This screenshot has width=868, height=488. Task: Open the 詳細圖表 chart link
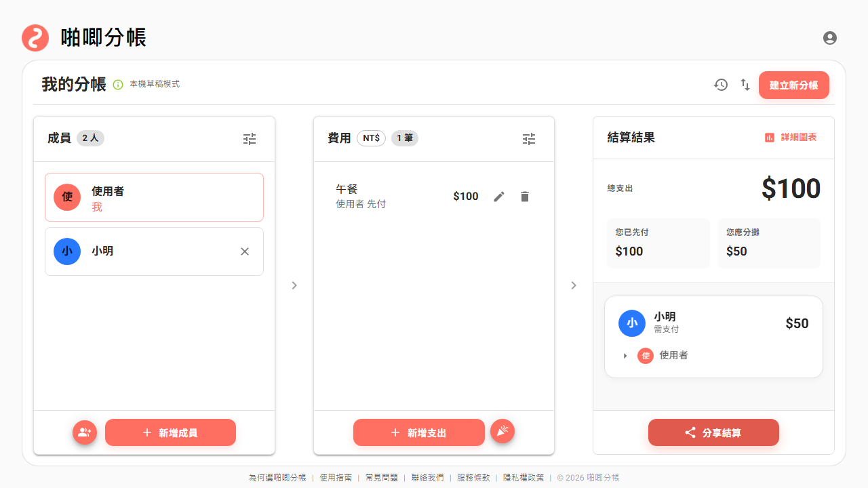[791, 137]
